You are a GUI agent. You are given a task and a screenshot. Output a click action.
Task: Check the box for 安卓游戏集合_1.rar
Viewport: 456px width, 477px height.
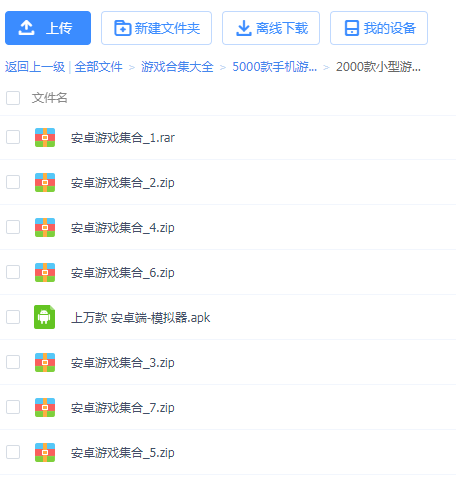(x=13, y=137)
